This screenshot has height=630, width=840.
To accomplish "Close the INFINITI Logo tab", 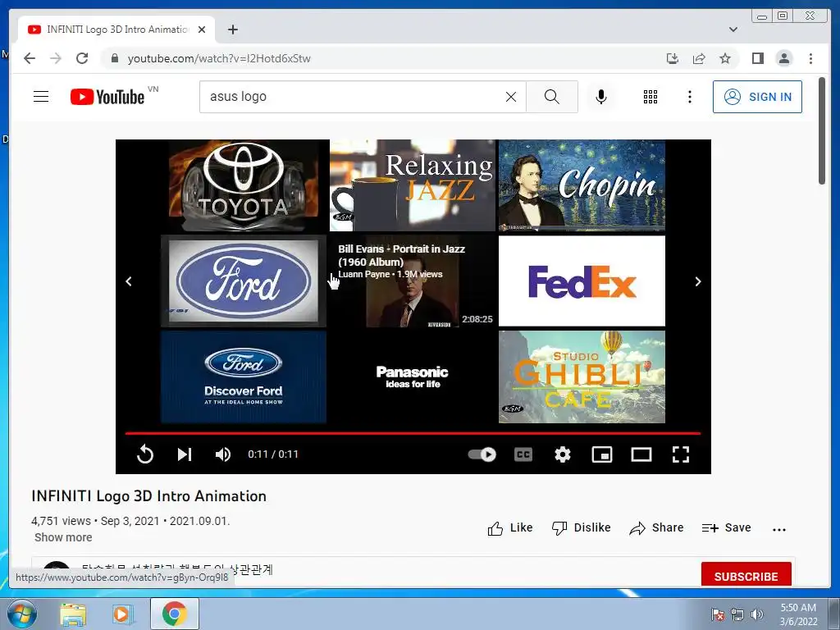I will [x=202, y=30].
